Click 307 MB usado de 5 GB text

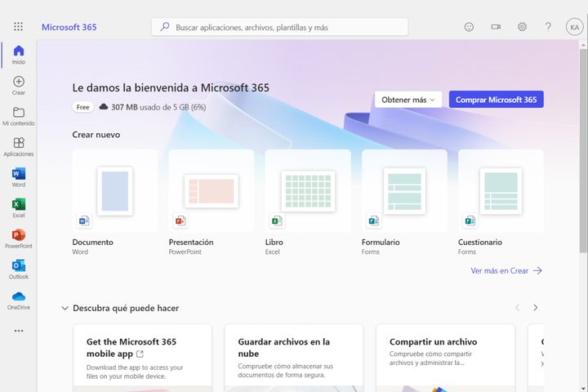158,107
